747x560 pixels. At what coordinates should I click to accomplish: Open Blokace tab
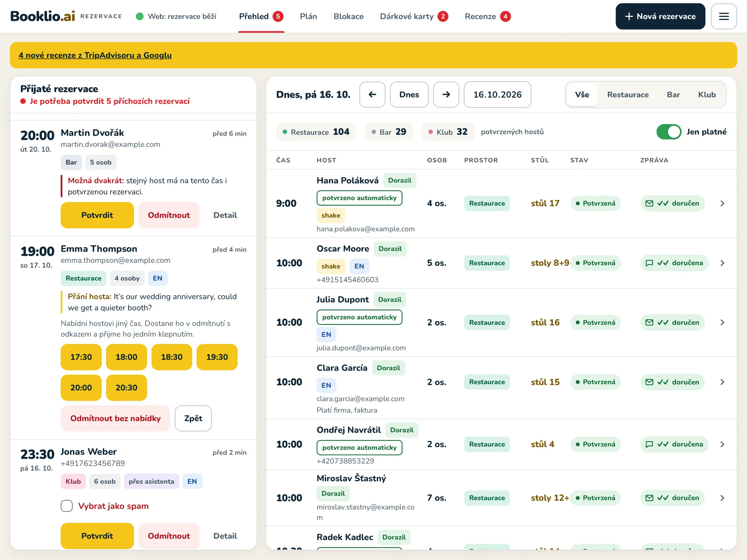click(348, 16)
